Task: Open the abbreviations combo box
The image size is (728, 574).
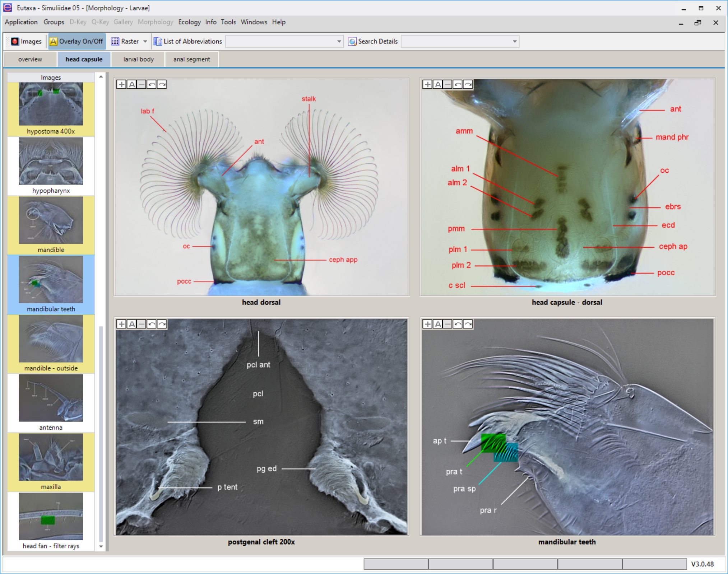Action: [x=284, y=41]
